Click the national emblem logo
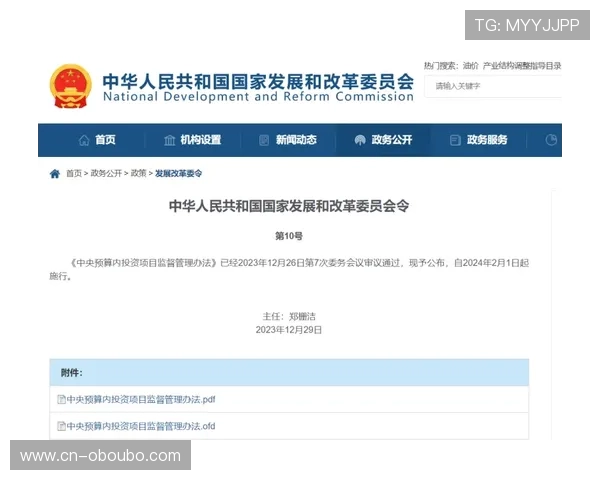Viewport: 600px width, 480px height. (70, 87)
